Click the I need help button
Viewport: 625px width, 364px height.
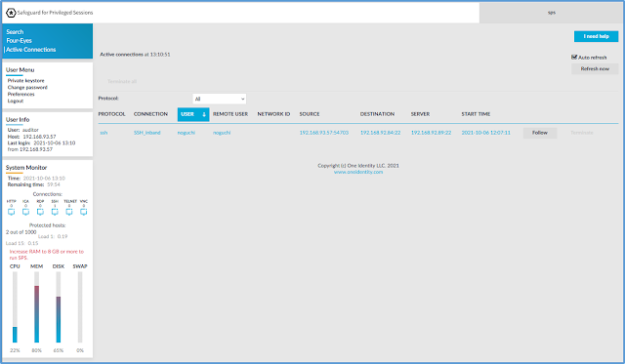596,36
